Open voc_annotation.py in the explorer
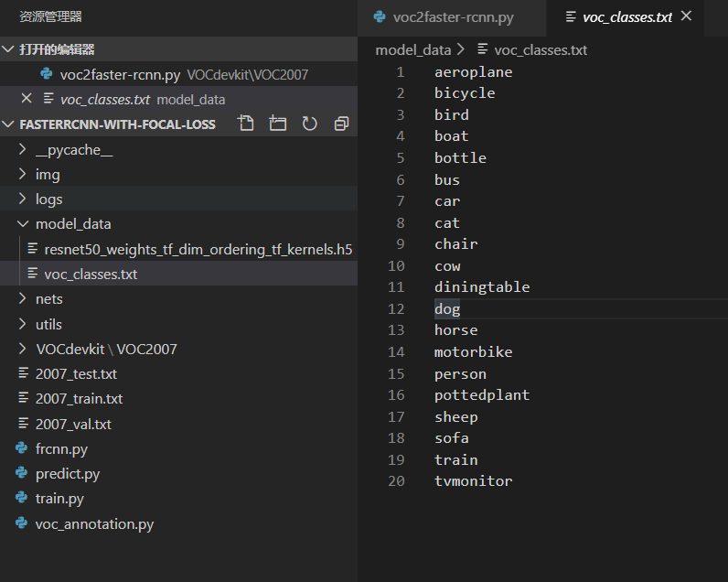This screenshot has height=582, width=728. tap(178, 523)
